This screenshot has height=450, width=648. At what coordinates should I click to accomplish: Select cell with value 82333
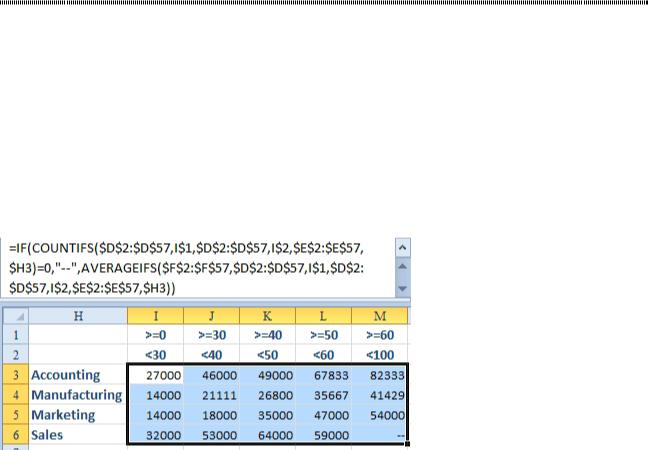(x=379, y=375)
